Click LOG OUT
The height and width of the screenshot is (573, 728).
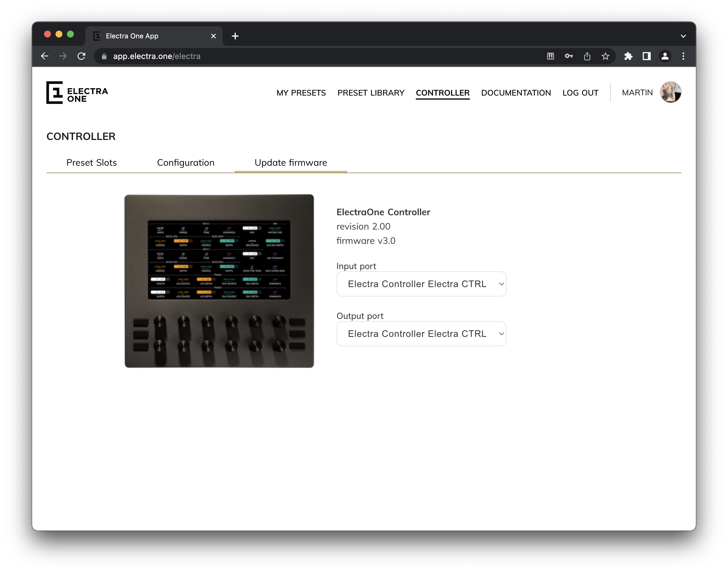coord(580,93)
